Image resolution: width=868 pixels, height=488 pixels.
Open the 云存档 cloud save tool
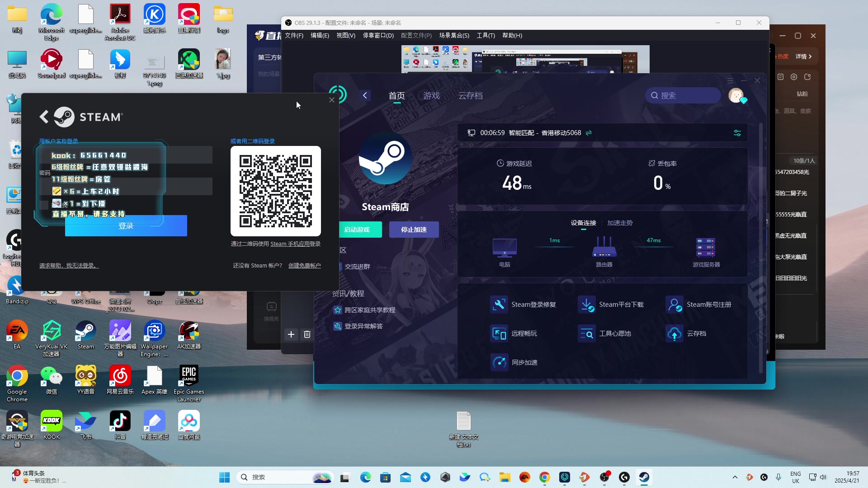click(x=686, y=333)
